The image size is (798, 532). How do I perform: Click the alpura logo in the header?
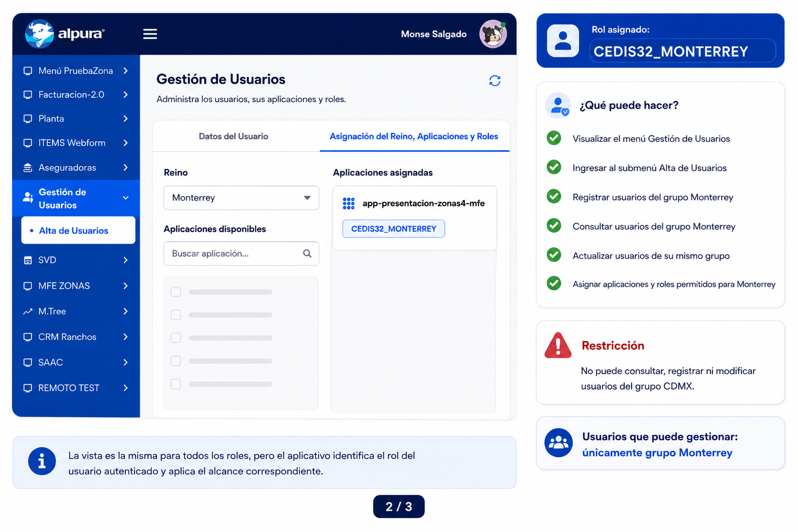pos(65,34)
